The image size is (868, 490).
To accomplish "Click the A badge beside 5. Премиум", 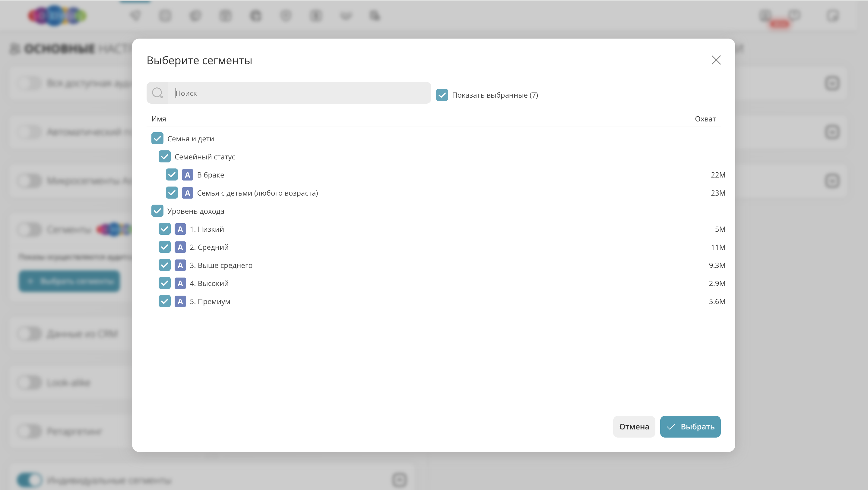I will pos(180,301).
